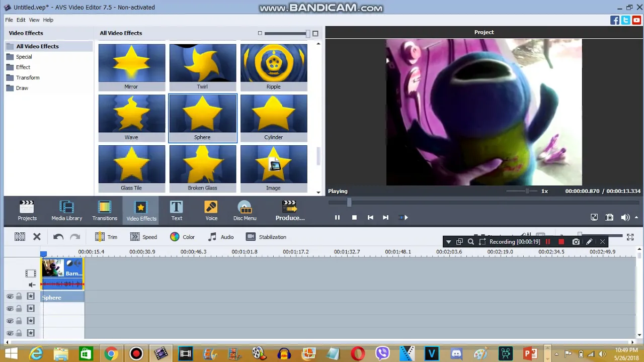Select the Image effect thumbnail
This screenshot has width=644, height=362.
tap(274, 168)
